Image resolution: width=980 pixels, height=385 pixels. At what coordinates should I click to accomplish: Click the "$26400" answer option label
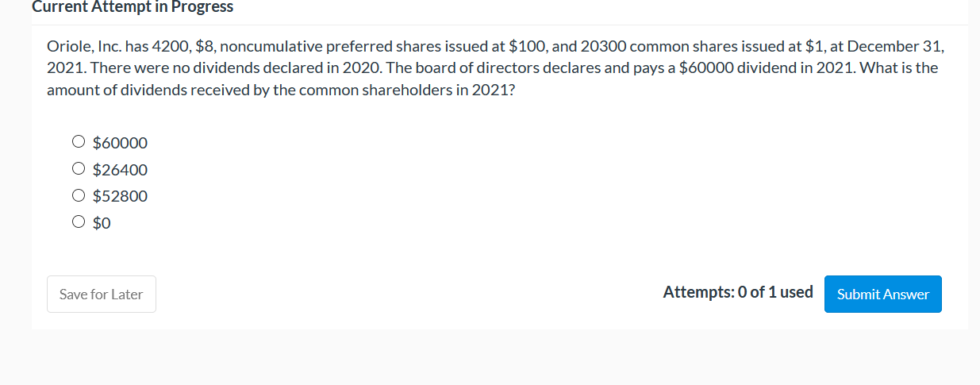pos(120,170)
